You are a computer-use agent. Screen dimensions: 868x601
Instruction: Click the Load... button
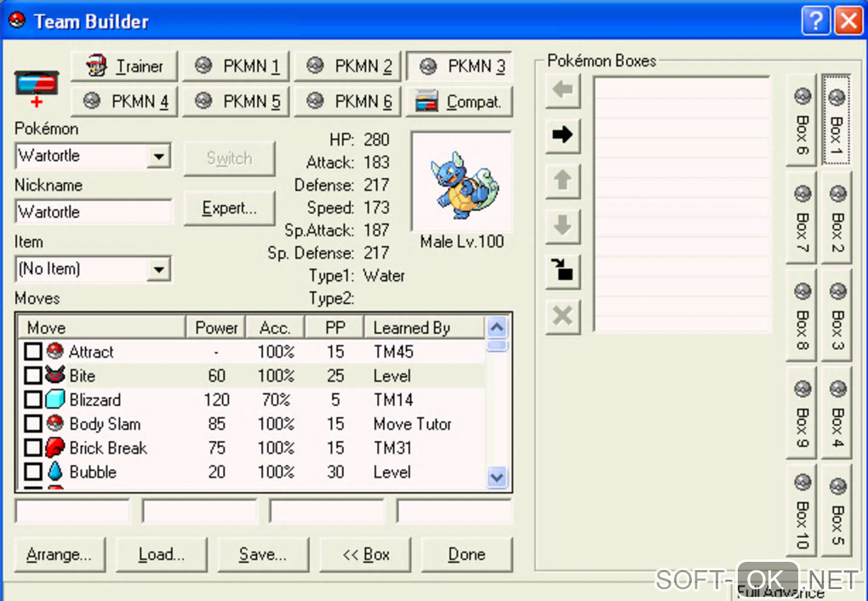(162, 554)
